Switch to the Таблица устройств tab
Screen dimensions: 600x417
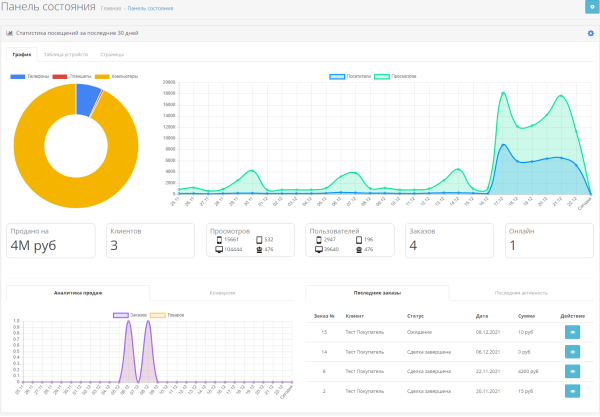[66, 54]
